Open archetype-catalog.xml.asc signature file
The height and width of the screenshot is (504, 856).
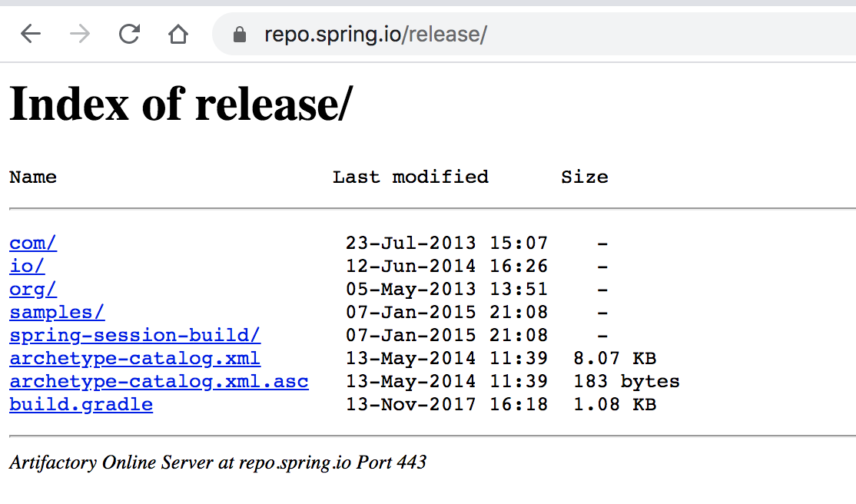pos(159,381)
